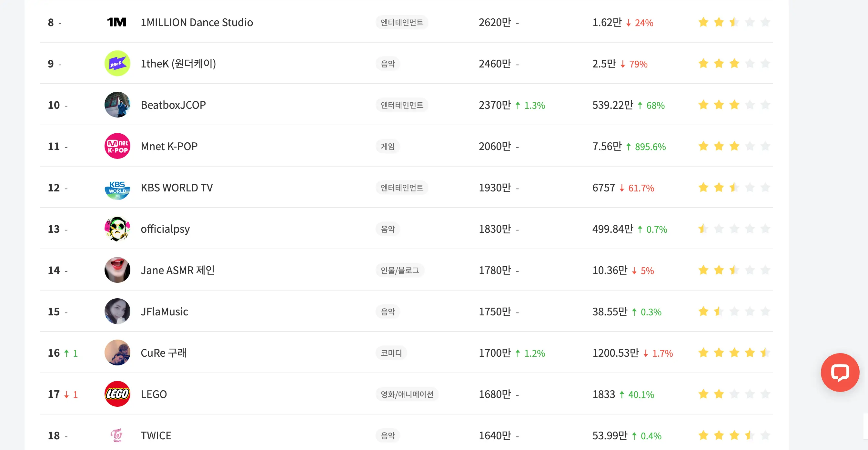This screenshot has height=450, width=868.
Task: Open the officialpsy channel name
Action: click(x=165, y=229)
